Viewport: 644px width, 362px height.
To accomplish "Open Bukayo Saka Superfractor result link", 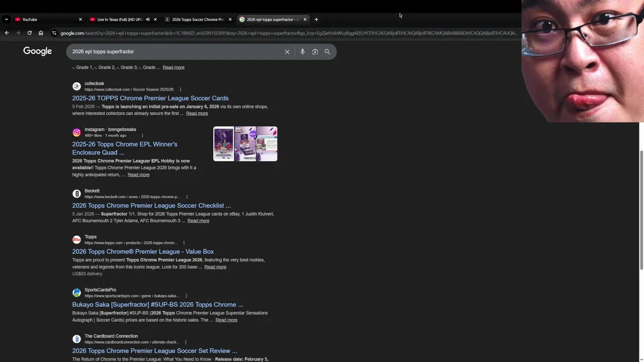I will point(157,305).
